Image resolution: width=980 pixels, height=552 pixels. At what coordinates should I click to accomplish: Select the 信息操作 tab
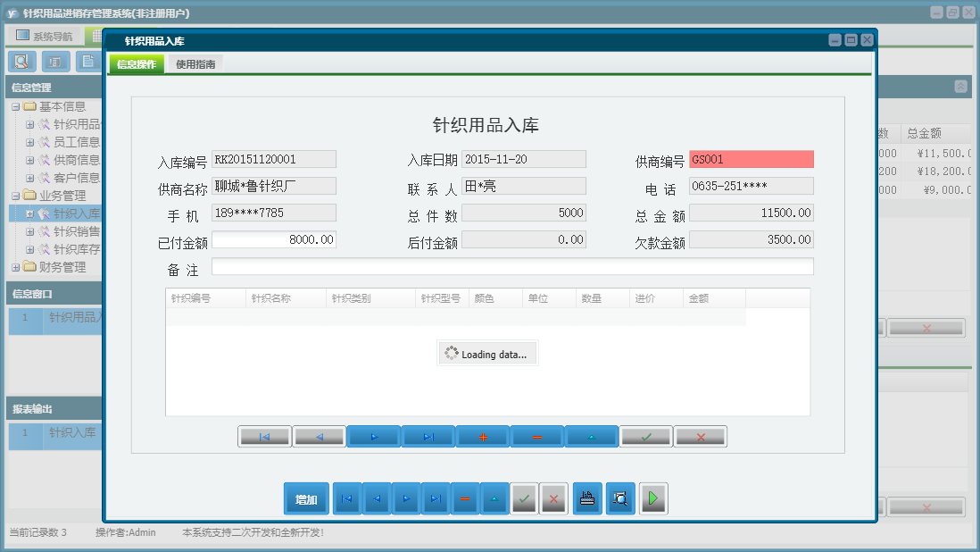coord(137,64)
